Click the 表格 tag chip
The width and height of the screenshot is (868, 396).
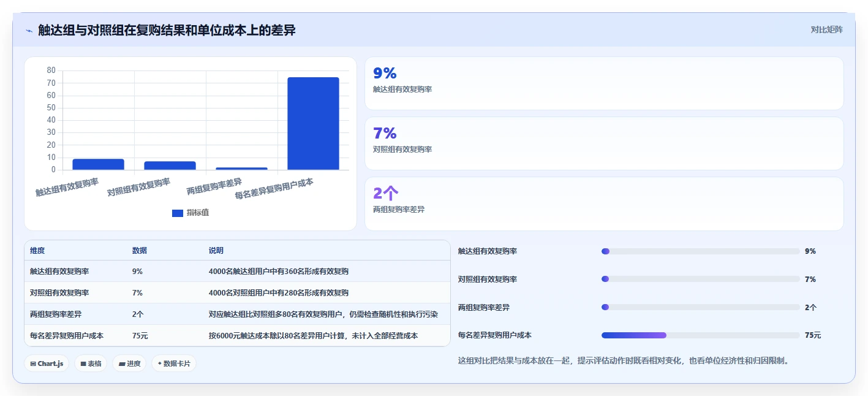pos(91,364)
